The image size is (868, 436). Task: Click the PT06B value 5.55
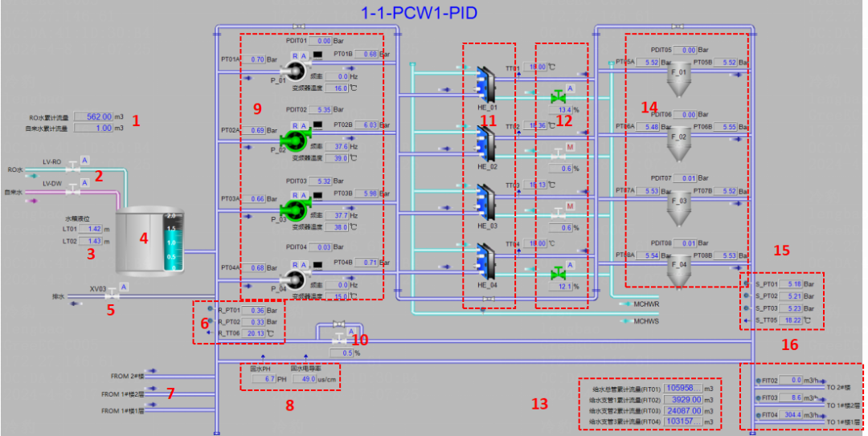click(725, 127)
